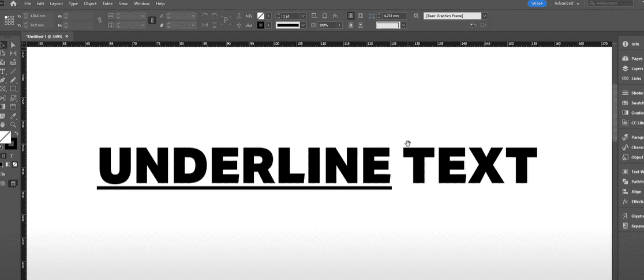This screenshot has width=644, height=280.
Task: Open the corner shape dropdown
Action: click(404, 25)
